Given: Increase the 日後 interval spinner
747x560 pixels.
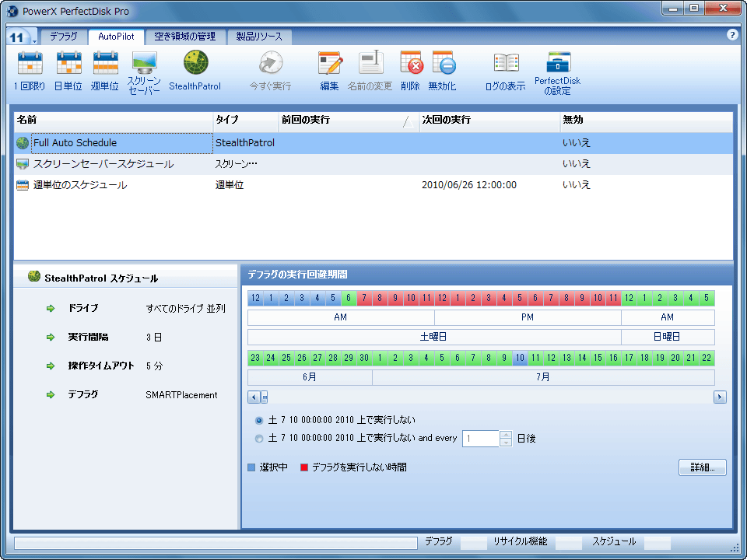Looking at the screenshot, I should [506, 435].
